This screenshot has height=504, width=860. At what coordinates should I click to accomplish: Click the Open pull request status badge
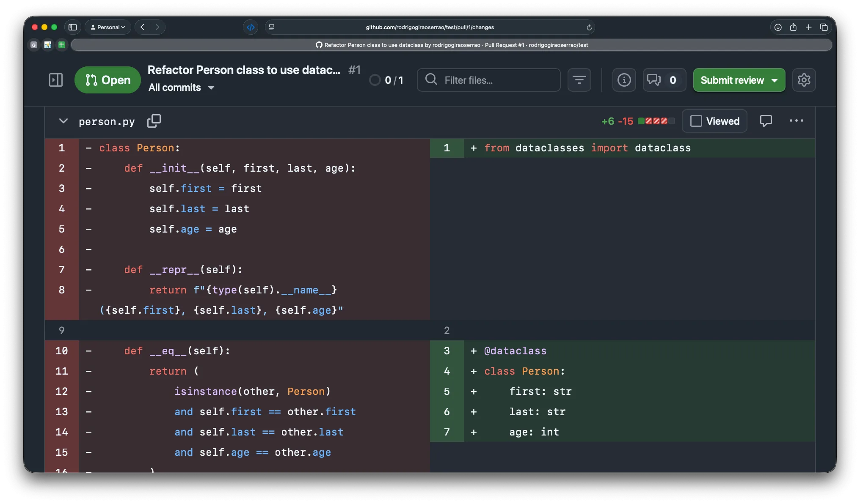point(107,80)
